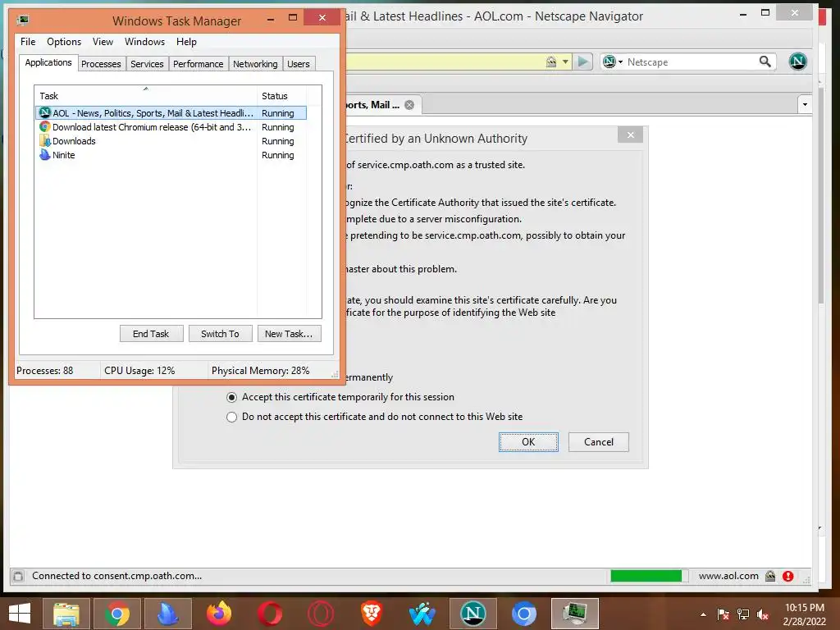
Task: Close the Unknown Authority certificate dialog
Action: [x=630, y=135]
